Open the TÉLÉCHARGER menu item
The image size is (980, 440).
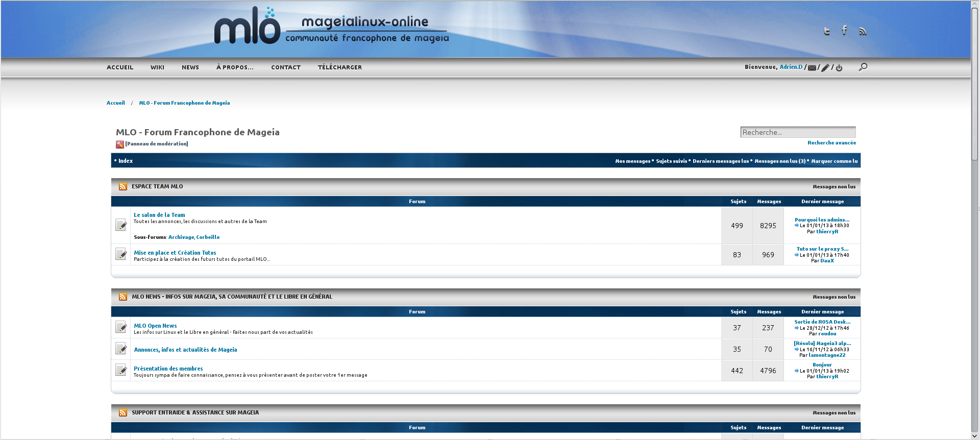pyautogui.click(x=340, y=67)
